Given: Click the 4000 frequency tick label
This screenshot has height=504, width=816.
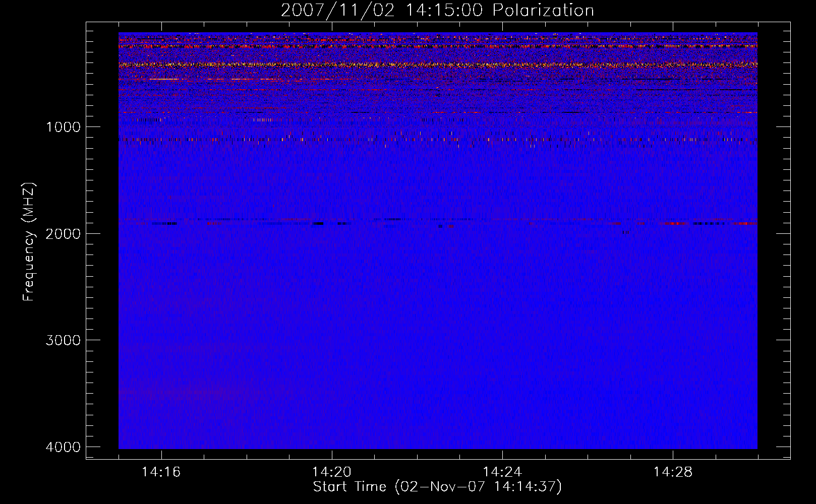Looking at the screenshot, I should (x=63, y=447).
